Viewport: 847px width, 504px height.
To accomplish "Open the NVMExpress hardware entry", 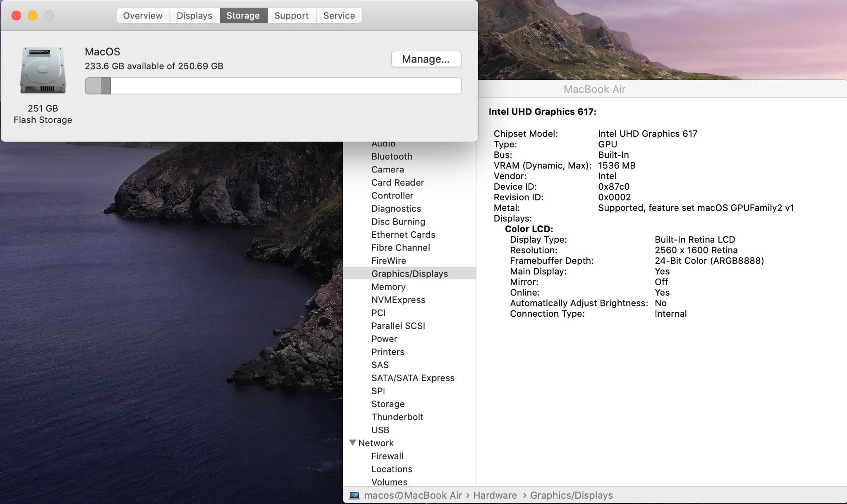I will click(398, 300).
